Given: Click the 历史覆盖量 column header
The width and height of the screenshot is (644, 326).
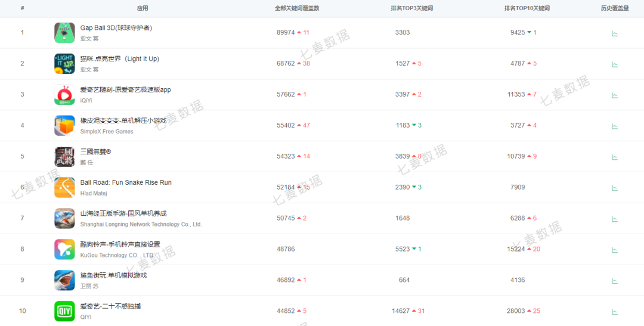Looking at the screenshot, I should [615, 8].
